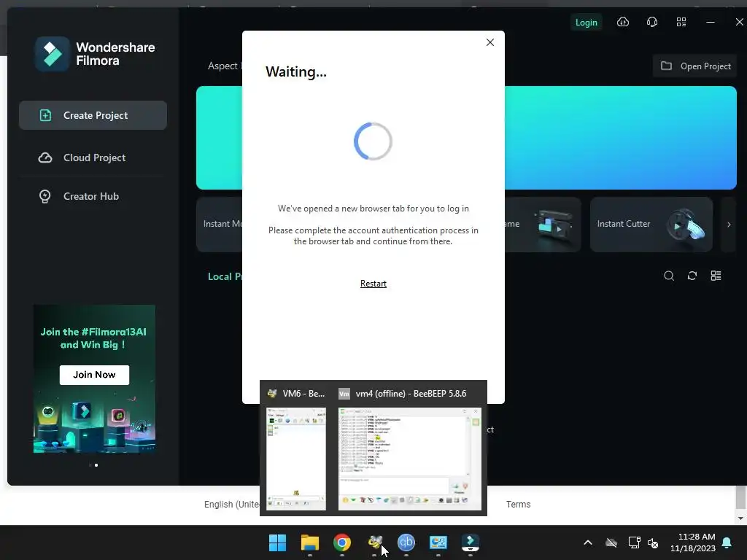The height and width of the screenshot is (560, 747).
Task: Switch local projects list view layout
Action: click(716, 276)
